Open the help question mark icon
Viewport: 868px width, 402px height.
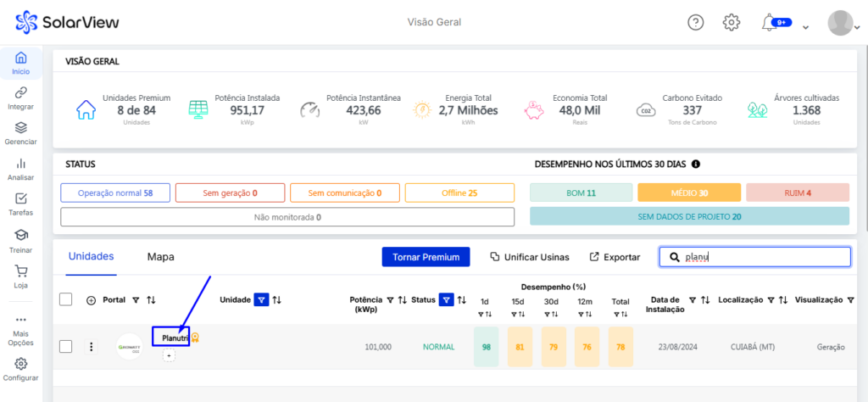tap(695, 22)
